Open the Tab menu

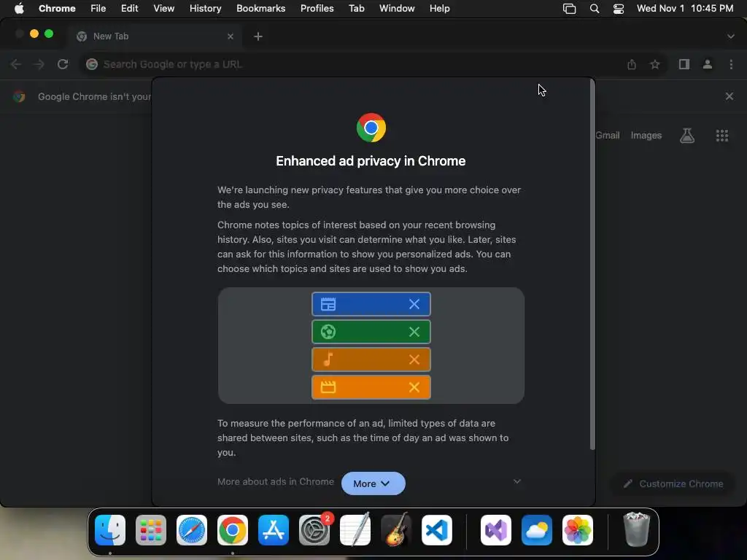356,9
